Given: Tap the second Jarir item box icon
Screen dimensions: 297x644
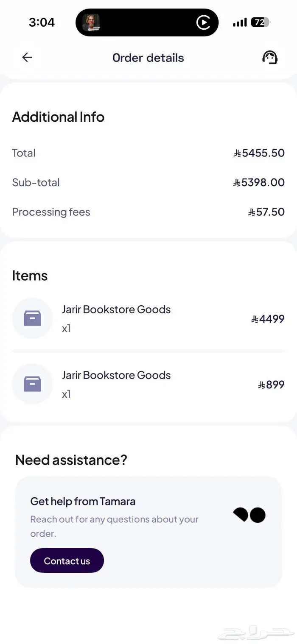Looking at the screenshot, I should [32, 384].
